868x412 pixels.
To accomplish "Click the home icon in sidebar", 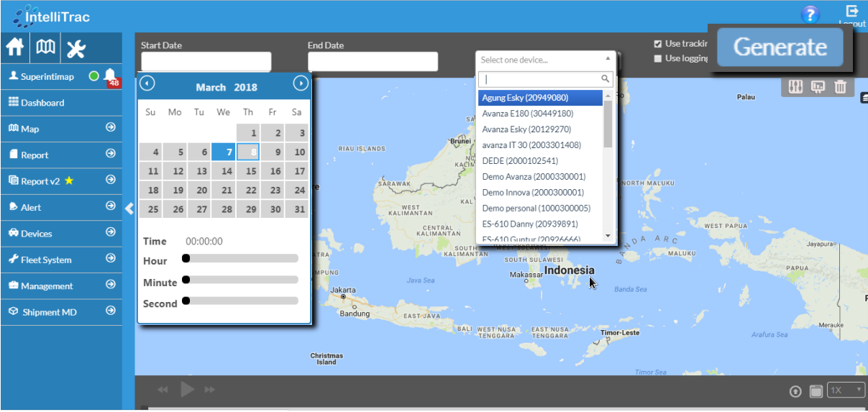I will pyautogui.click(x=15, y=48).
